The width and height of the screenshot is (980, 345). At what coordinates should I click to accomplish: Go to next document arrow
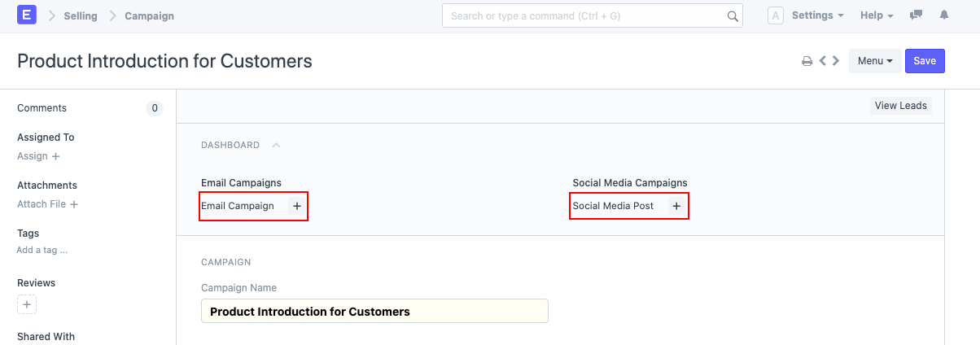click(x=836, y=61)
